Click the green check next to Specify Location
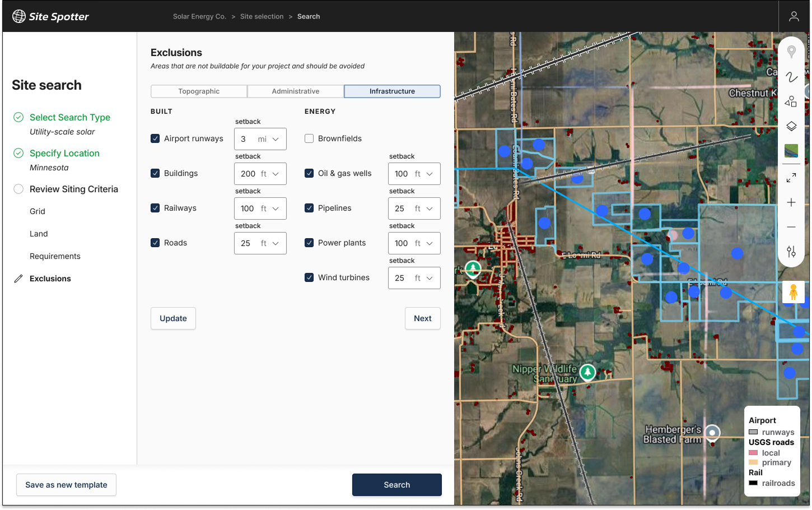Screen dimensions: 812x510 [x=18, y=153]
